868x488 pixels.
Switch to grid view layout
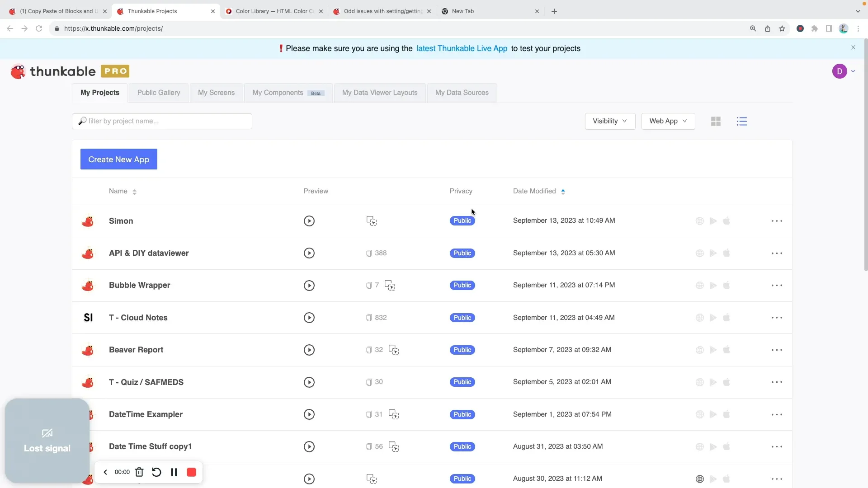click(716, 121)
